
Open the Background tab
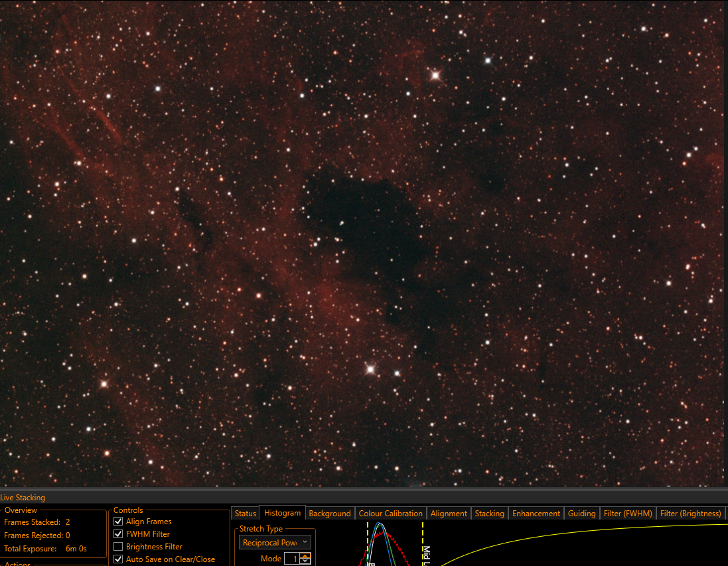(330, 514)
